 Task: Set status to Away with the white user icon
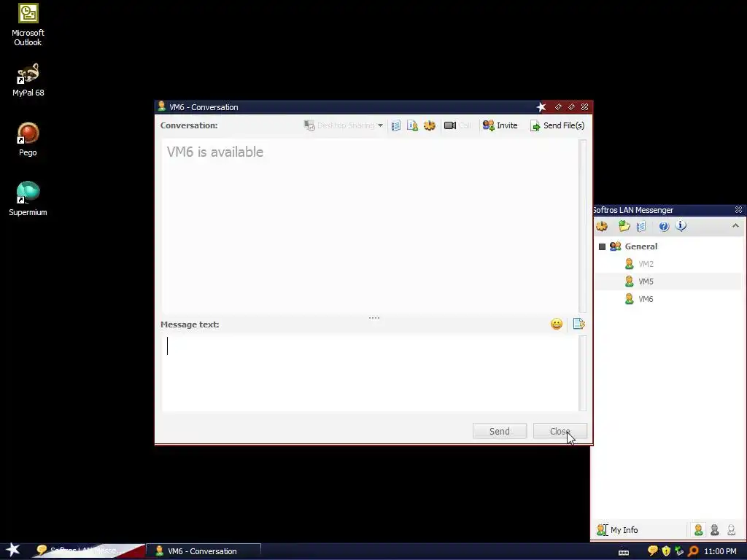coord(731,529)
